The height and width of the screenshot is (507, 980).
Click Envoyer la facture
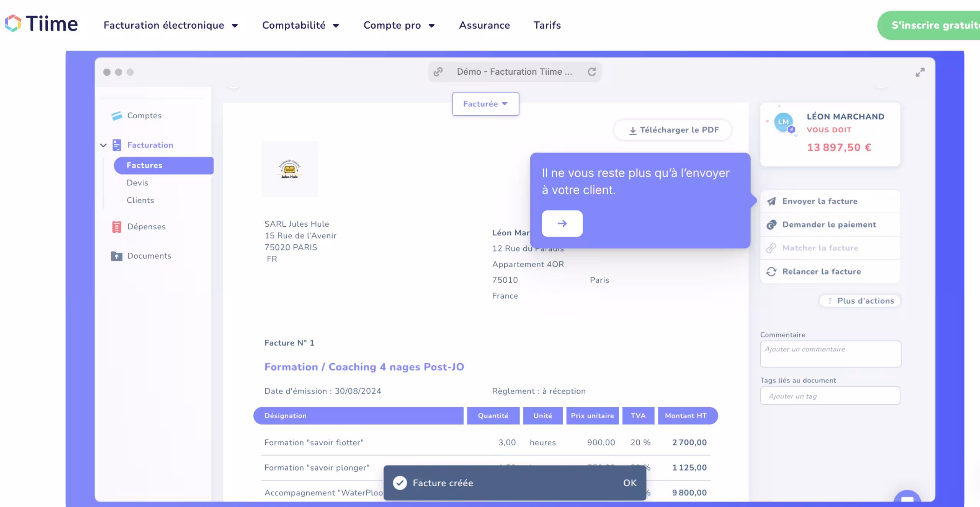tap(830, 201)
